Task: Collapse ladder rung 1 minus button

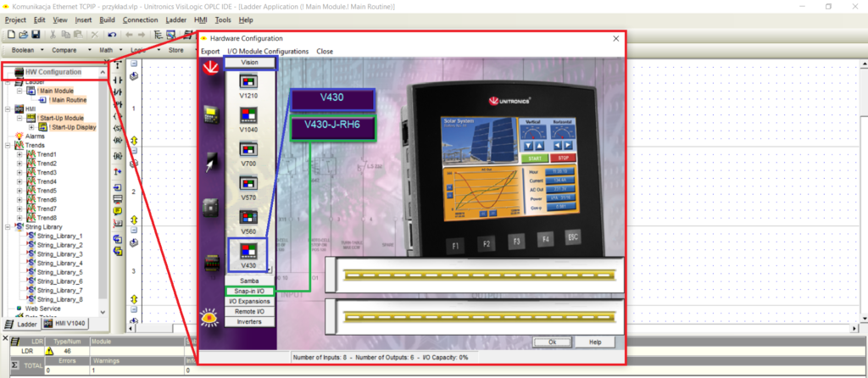Action: (x=134, y=63)
